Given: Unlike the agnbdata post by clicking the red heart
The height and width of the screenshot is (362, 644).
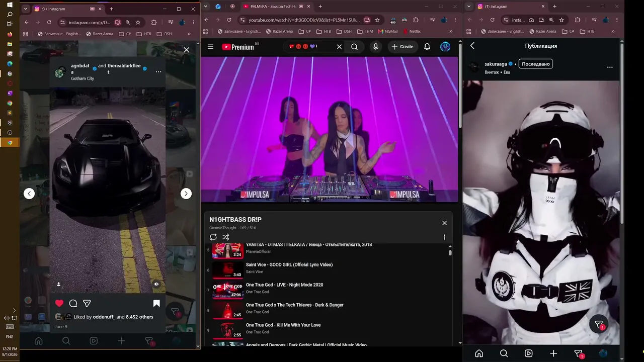Looking at the screenshot, I should coord(59,303).
